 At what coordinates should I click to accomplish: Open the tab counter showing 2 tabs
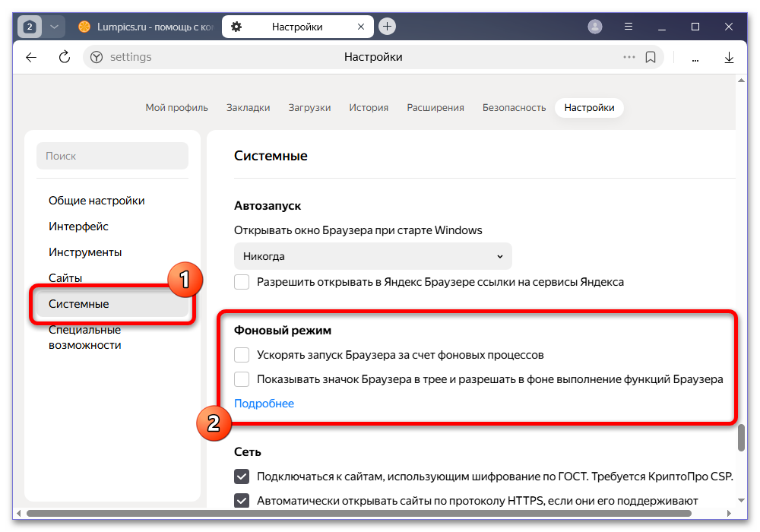(30, 27)
